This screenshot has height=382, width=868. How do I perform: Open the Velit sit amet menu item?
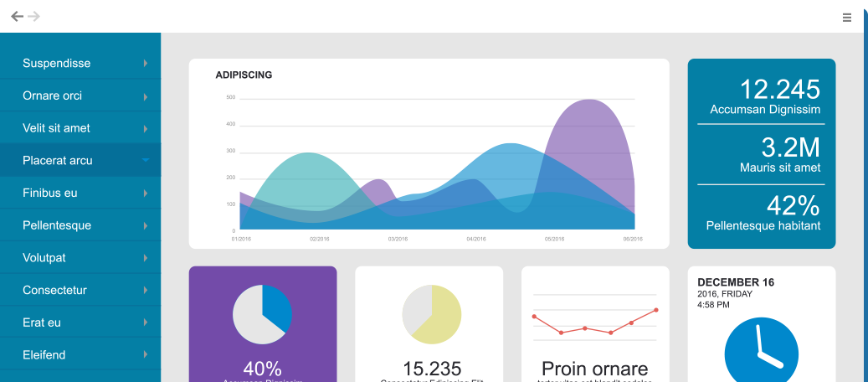pos(56,128)
